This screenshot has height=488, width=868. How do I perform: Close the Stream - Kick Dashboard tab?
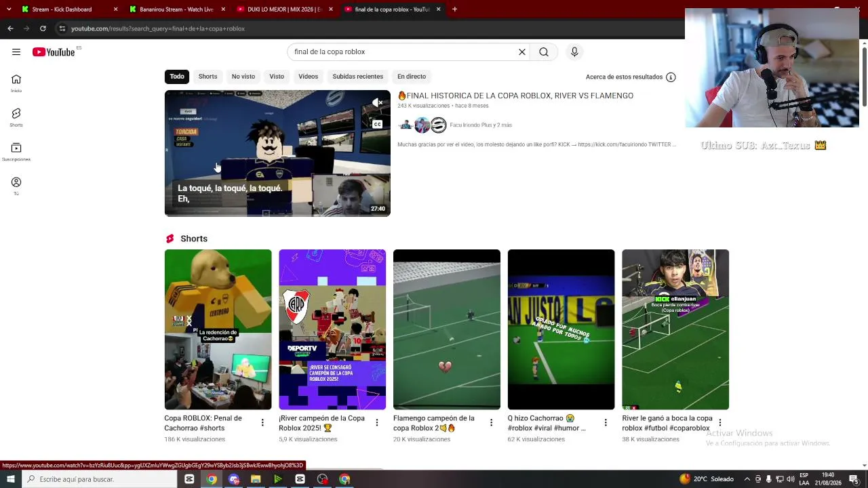[x=115, y=9]
